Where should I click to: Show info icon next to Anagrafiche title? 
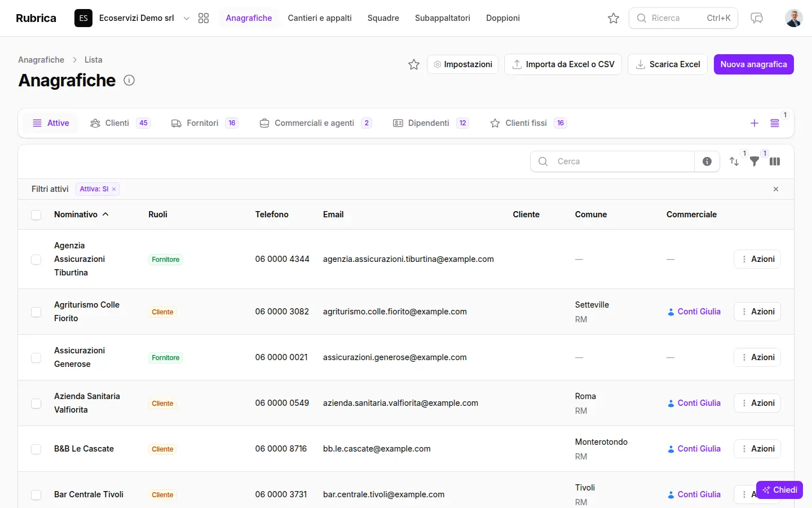click(129, 80)
